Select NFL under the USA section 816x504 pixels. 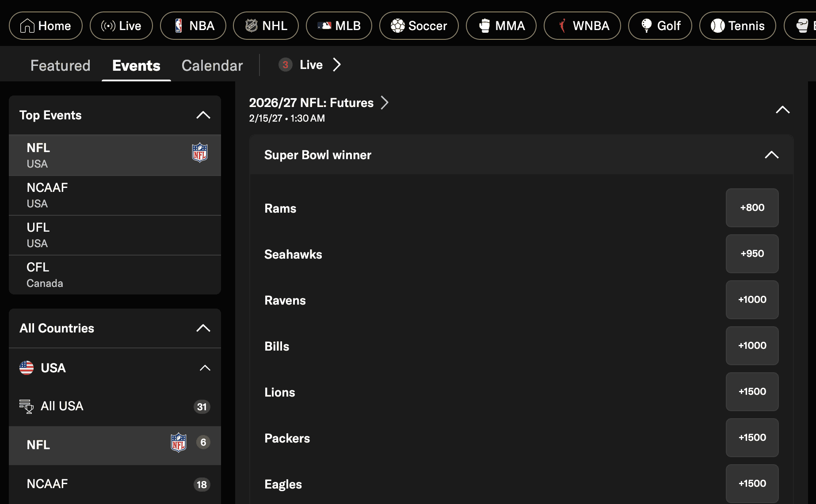pos(115,445)
